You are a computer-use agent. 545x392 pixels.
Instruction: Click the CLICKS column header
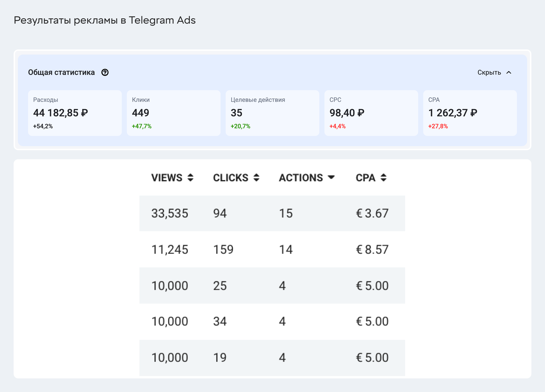pos(230,178)
